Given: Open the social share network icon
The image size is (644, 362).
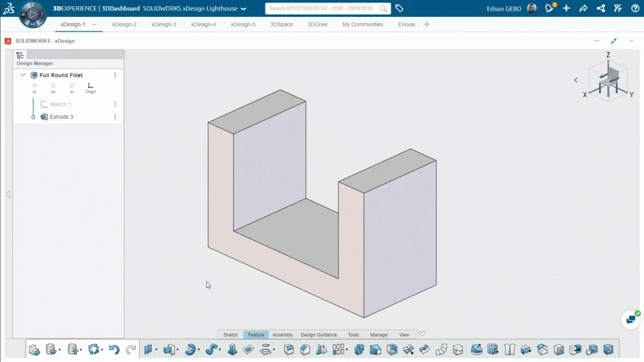Looking at the screenshot, I should point(601,8).
